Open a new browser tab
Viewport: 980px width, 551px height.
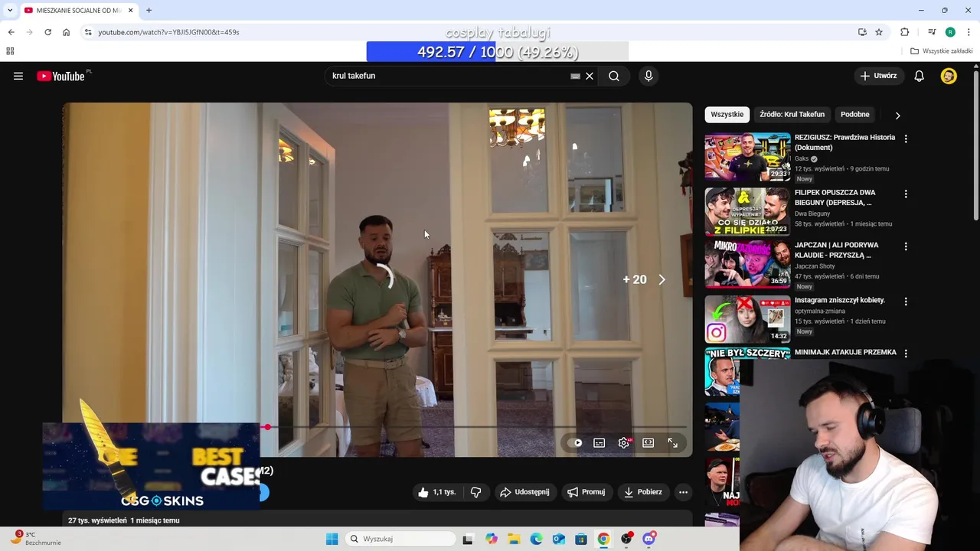tap(149, 10)
